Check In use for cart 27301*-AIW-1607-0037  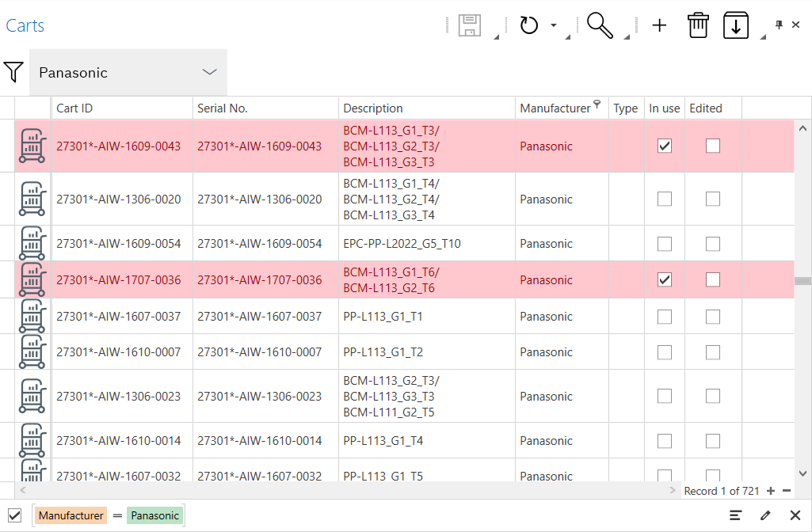[665, 316]
